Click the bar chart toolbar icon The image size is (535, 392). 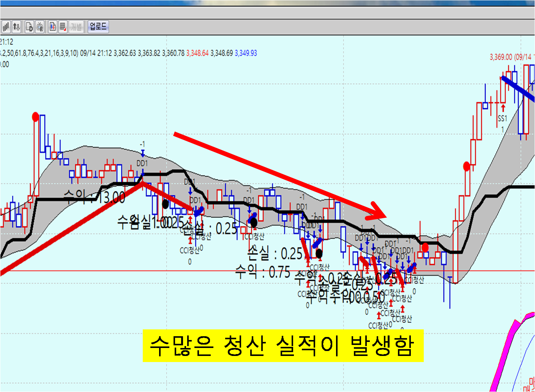[x=6, y=27]
